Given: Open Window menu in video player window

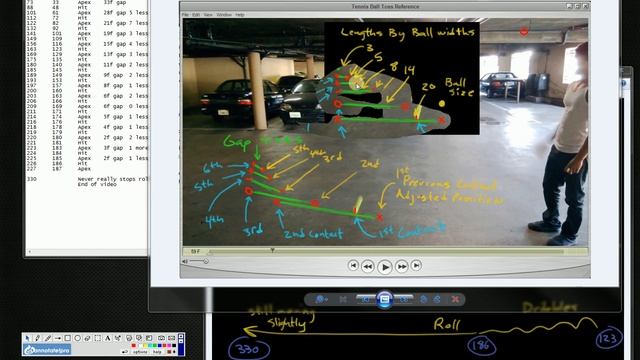Looking at the screenshot, I should [x=224, y=15].
